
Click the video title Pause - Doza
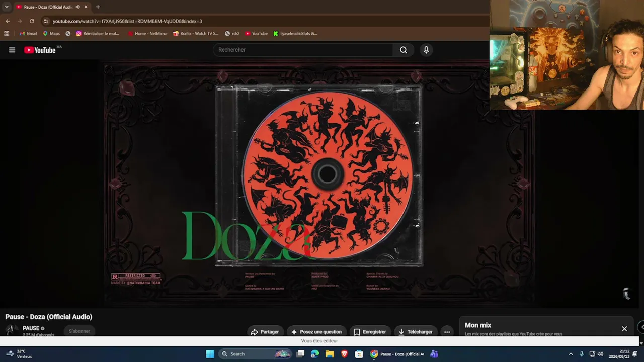click(49, 317)
